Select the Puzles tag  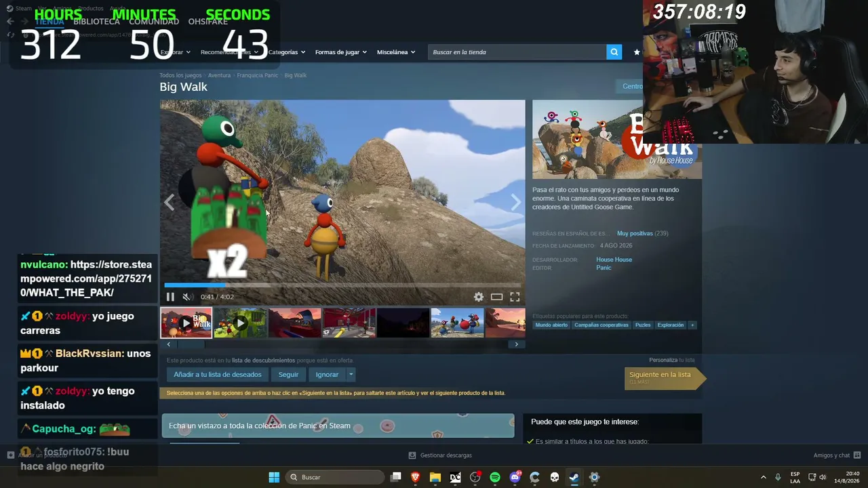[643, 325]
